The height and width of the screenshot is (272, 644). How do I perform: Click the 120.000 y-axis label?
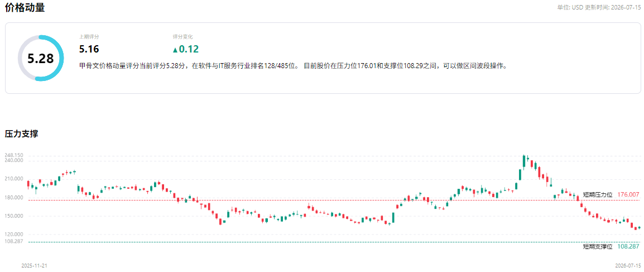[14, 234]
